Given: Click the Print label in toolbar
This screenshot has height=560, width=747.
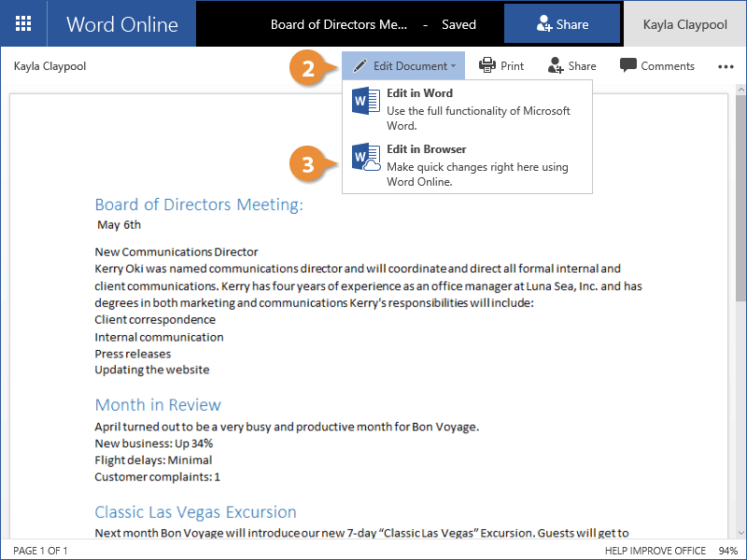Looking at the screenshot, I should (x=512, y=66).
